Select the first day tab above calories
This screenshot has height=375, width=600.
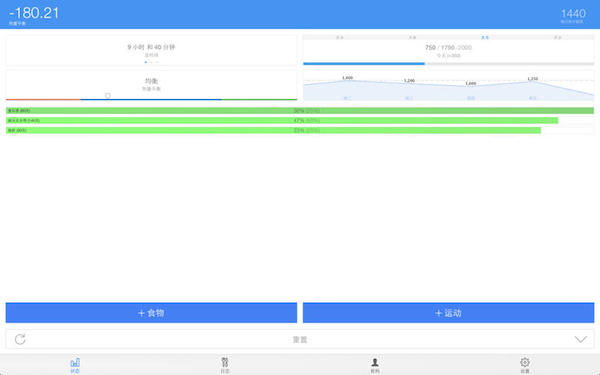(339, 38)
